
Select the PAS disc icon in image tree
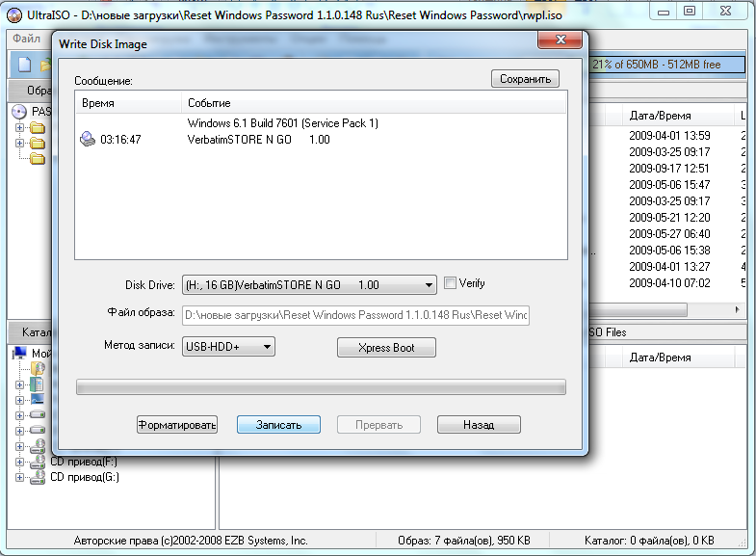(18, 112)
